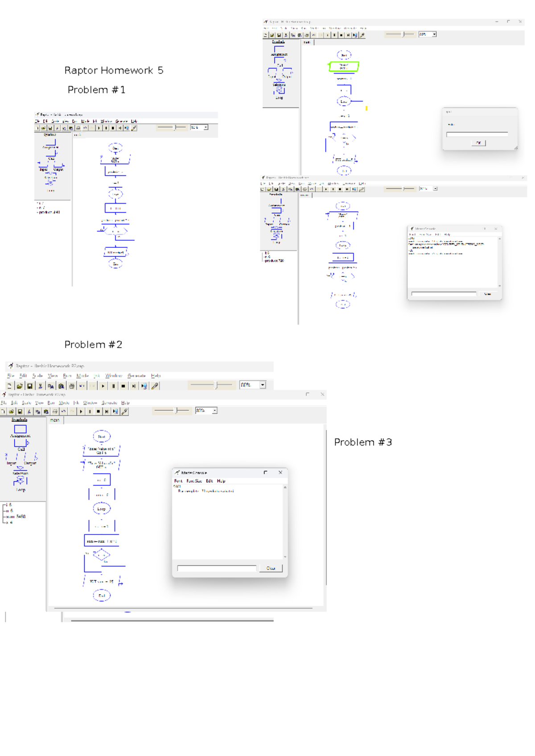The height and width of the screenshot is (756, 535).
Task: Click the speed slider in front Problem #2 toolbar
Action: (x=176, y=411)
